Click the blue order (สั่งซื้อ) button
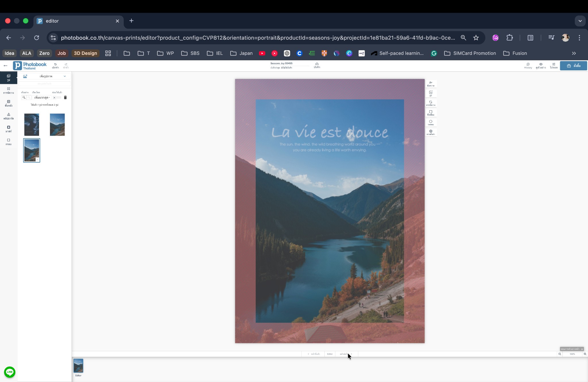Screen dimensions: 588x382 [x=573, y=66]
